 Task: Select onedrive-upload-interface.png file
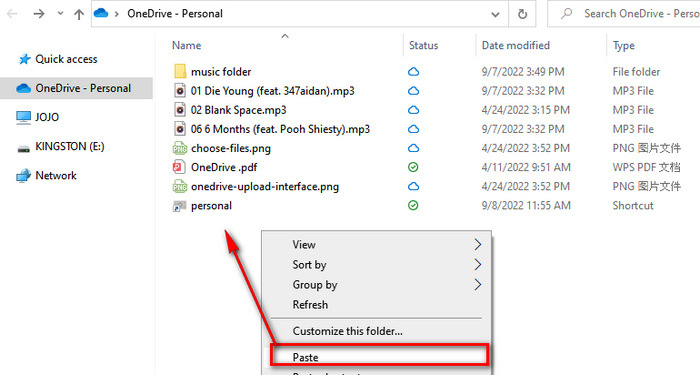pyautogui.click(x=265, y=187)
